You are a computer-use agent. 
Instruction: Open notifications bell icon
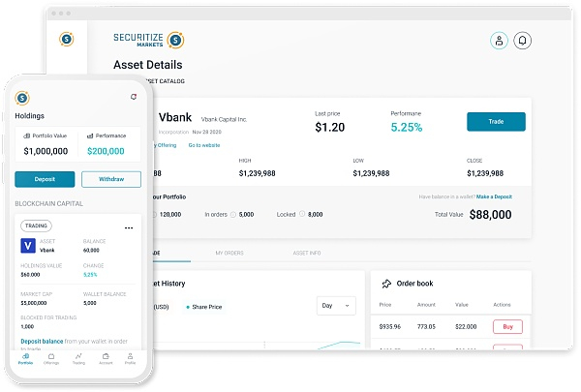[522, 41]
